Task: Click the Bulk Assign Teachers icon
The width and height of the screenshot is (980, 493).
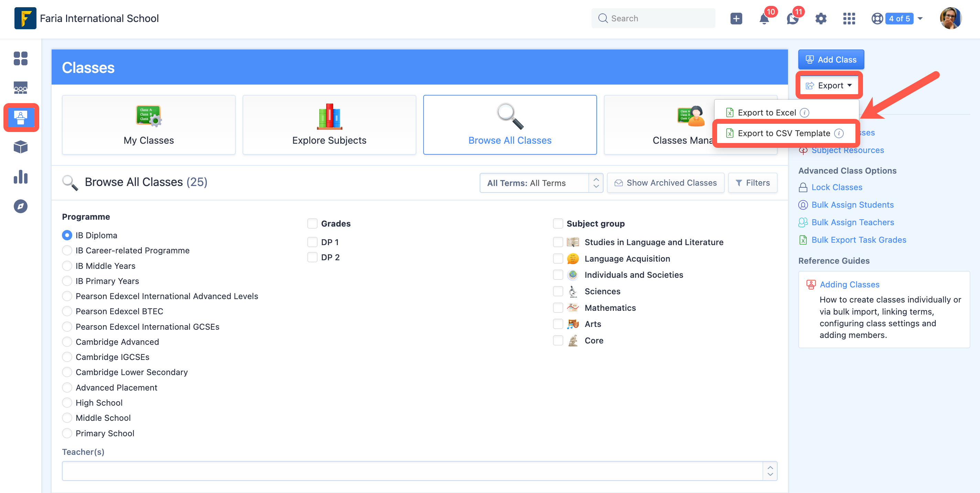Action: pyautogui.click(x=803, y=222)
